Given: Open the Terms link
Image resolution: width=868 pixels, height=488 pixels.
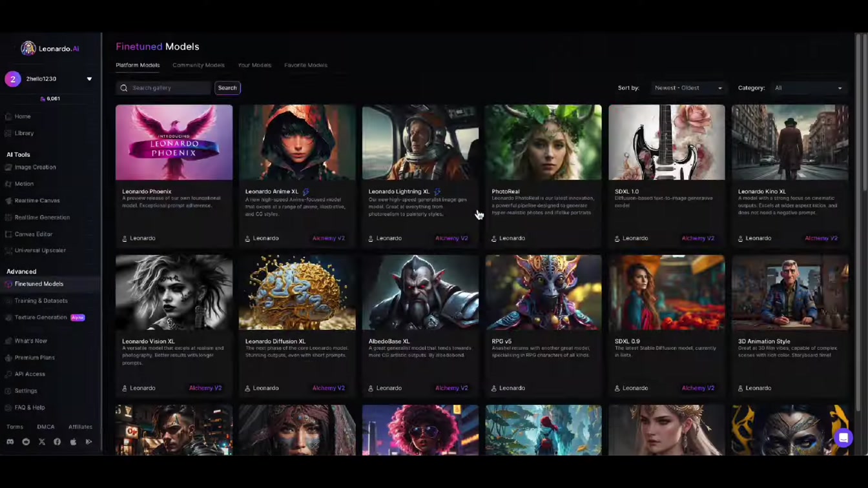Looking at the screenshot, I should (x=15, y=427).
